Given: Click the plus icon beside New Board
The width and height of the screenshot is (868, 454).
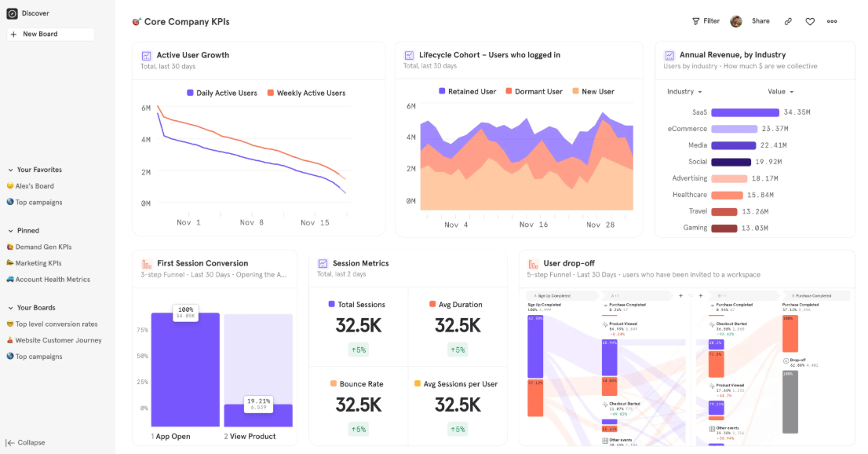Looking at the screenshot, I should tap(14, 35).
